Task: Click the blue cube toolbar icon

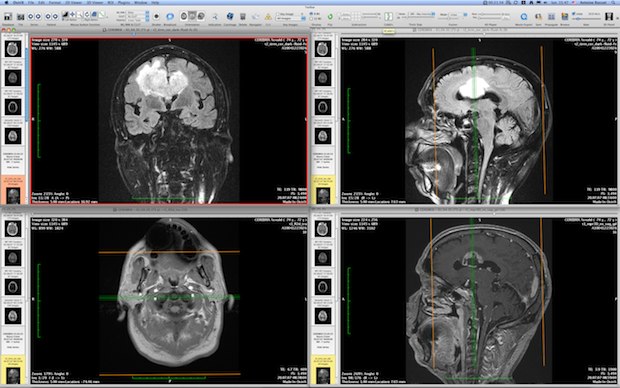Action: click(x=230, y=16)
